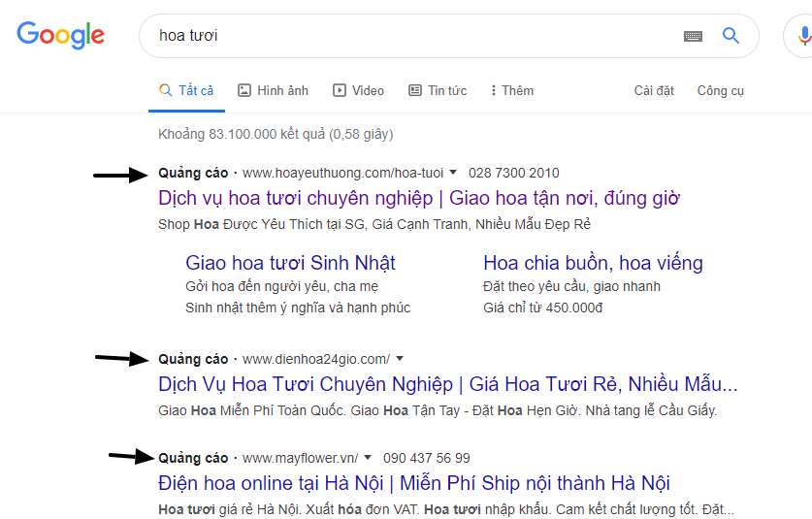Open the 'Thêm' more menu
The width and height of the screenshot is (812, 519).
coord(511,90)
